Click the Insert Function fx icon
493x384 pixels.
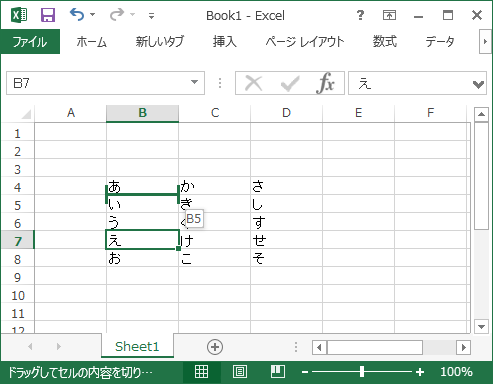coord(325,83)
